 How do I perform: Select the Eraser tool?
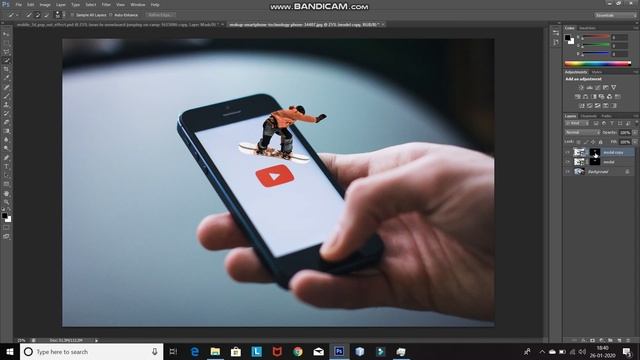6,122
